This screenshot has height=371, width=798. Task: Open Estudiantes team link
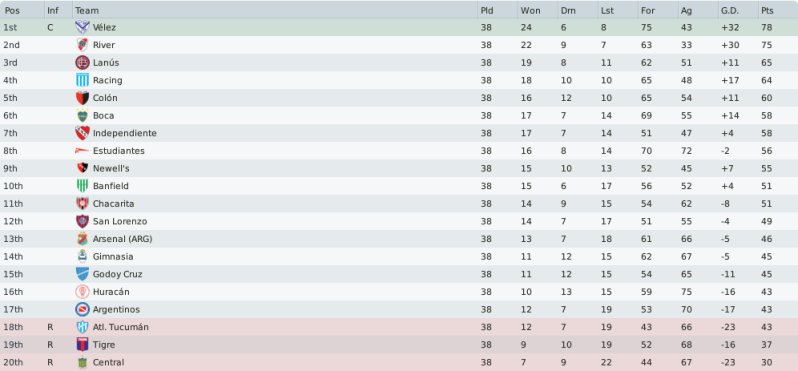119,151
